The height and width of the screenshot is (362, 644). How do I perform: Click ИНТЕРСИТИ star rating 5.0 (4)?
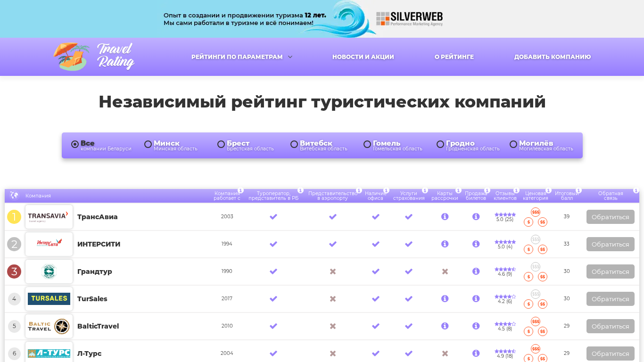point(505,244)
